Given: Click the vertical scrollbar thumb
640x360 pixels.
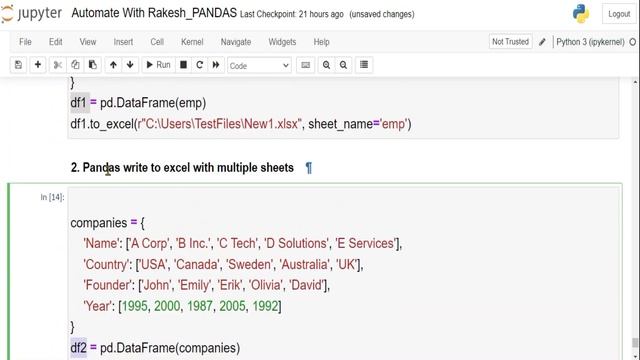Looking at the screenshot, I should (x=635, y=343).
